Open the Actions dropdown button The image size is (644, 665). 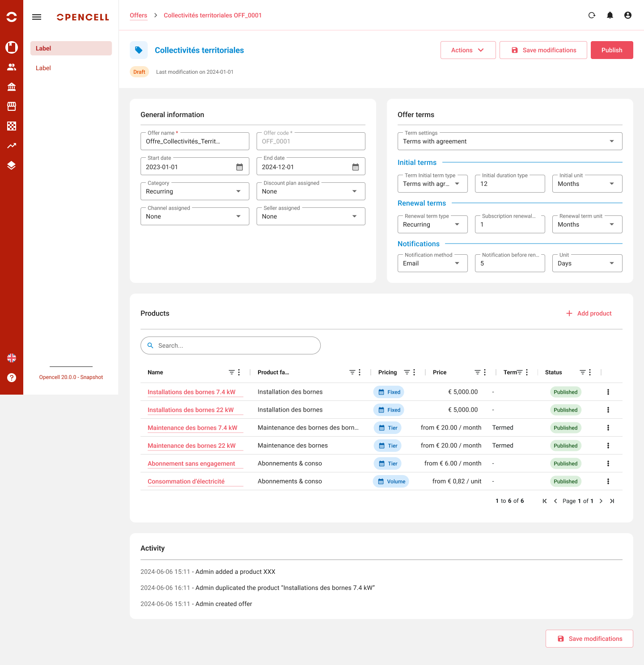(x=468, y=50)
